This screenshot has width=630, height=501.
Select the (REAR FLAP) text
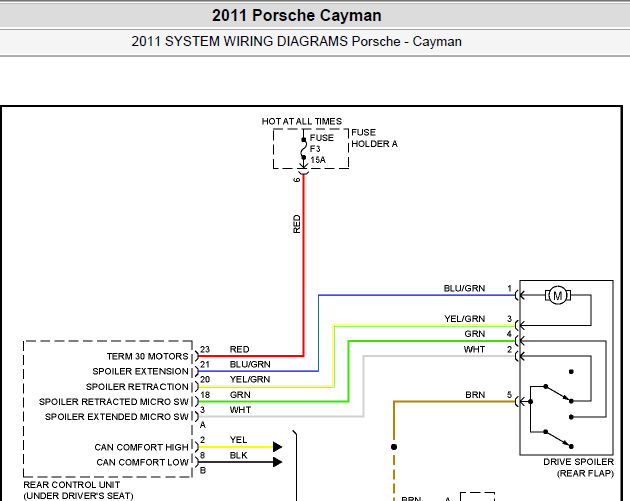tap(585, 473)
